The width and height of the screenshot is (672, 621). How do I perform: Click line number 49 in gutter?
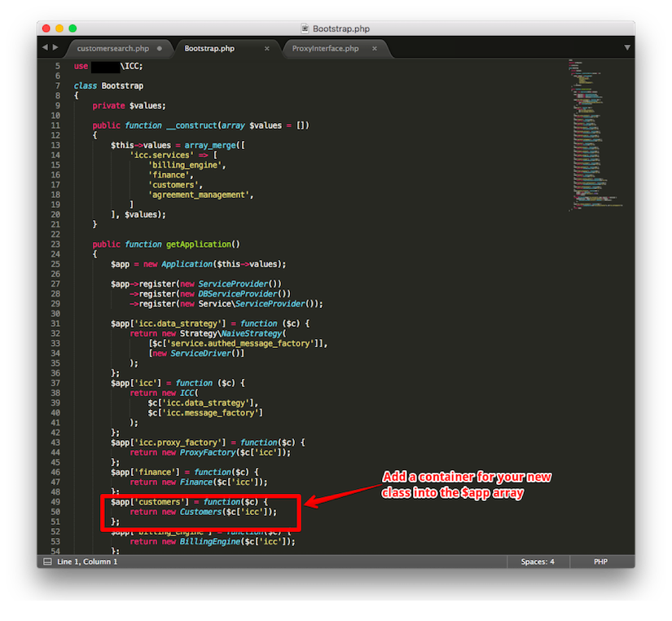pyautogui.click(x=55, y=502)
